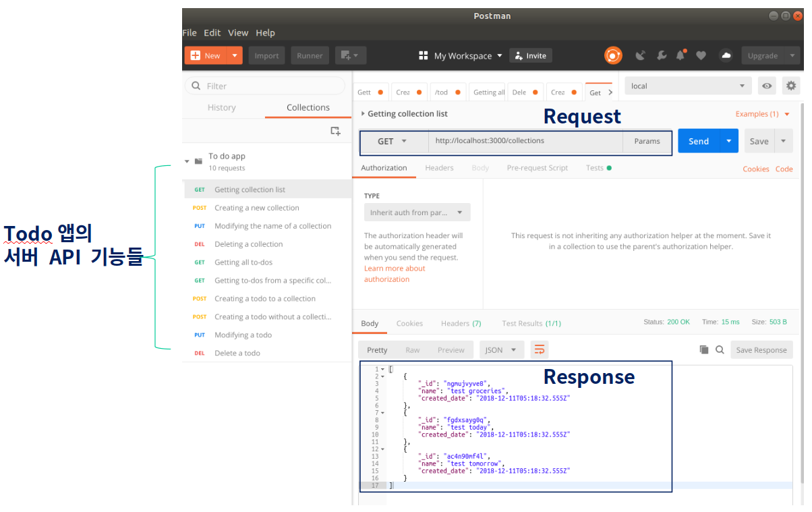Click the Params button
The height and width of the screenshot is (512, 812).
[x=647, y=141]
